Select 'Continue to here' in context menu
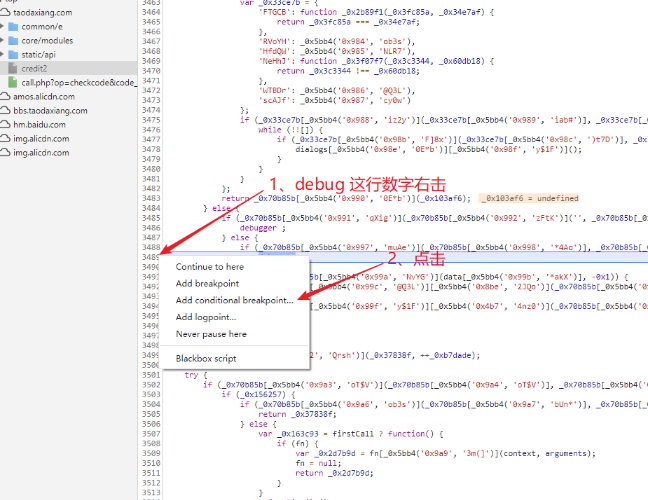Screen dimensions: 648x500 210,267
